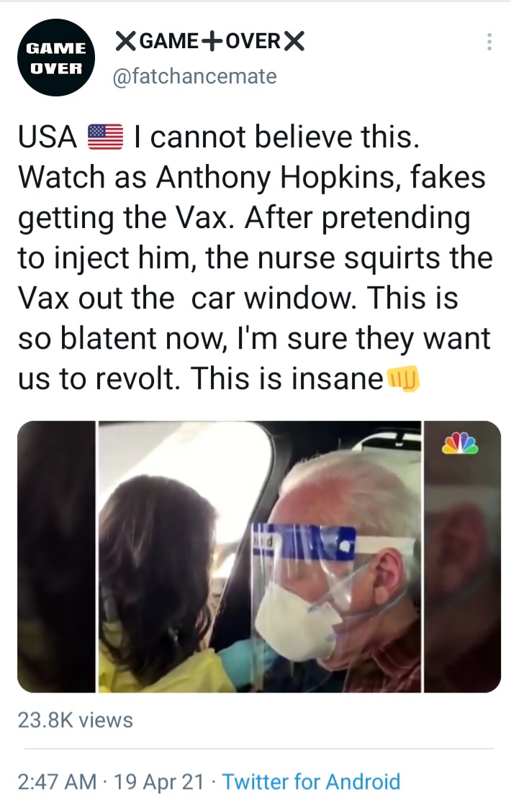Open the @fatchancemate handle
This screenshot has width=511, height=812.
pyautogui.click(x=195, y=76)
